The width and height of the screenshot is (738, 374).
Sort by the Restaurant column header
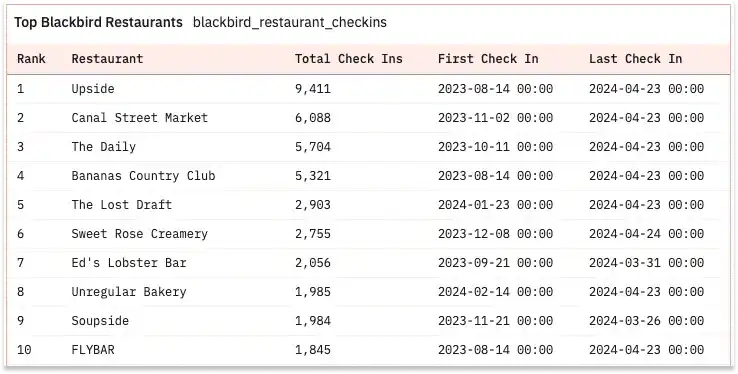pyautogui.click(x=107, y=59)
